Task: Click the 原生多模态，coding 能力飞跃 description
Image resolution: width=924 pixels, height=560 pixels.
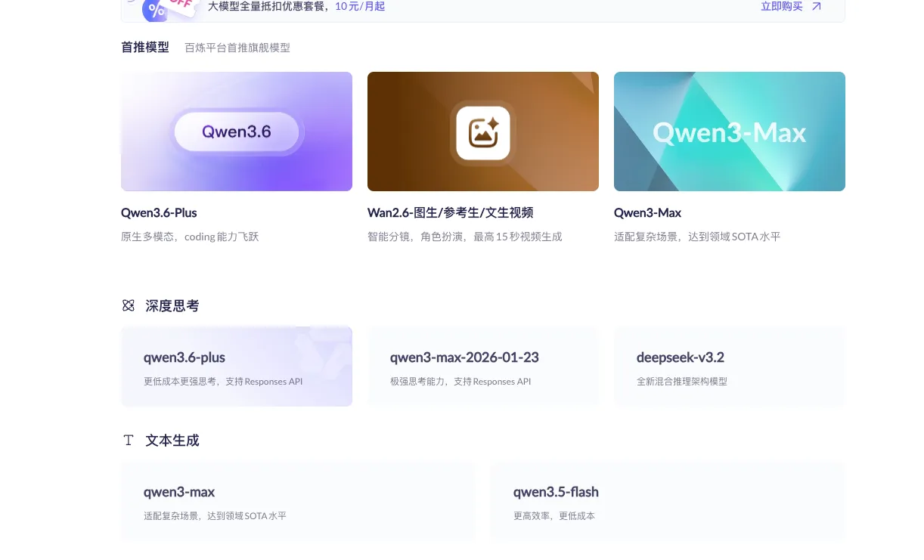Action: (x=190, y=237)
